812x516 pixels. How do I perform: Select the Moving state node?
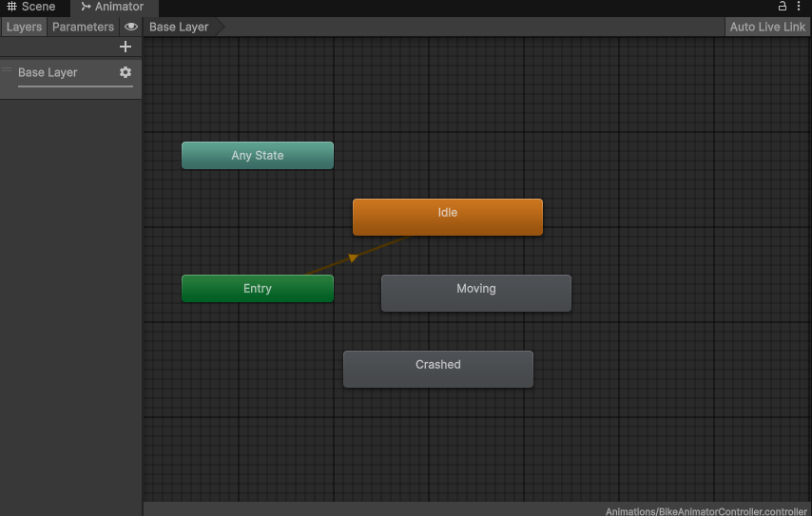click(476, 293)
